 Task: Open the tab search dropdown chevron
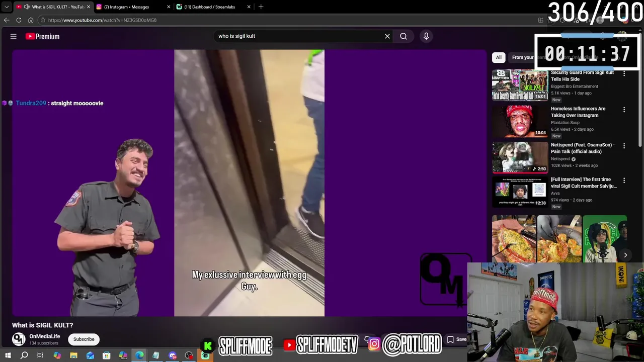pos(7,7)
